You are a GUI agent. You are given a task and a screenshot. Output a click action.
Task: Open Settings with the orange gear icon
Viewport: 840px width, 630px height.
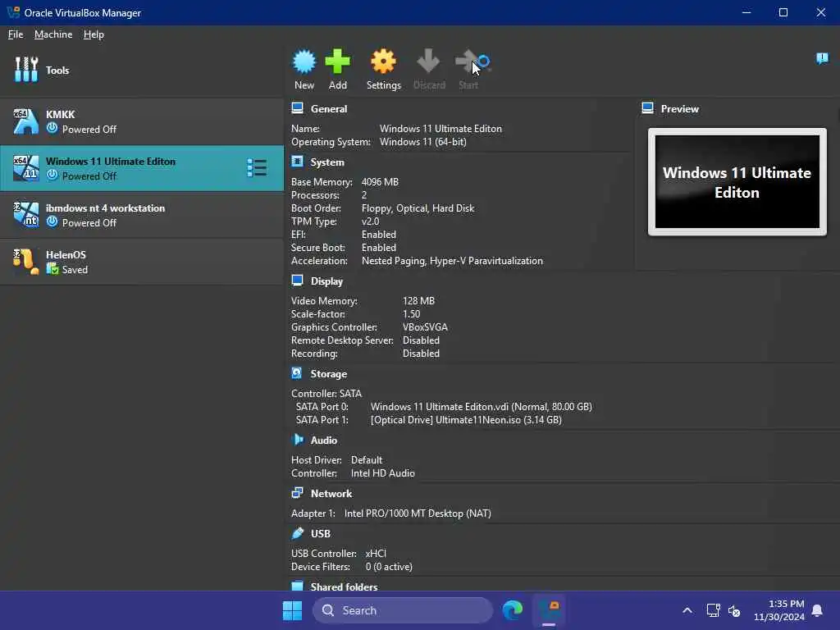(x=384, y=62)
